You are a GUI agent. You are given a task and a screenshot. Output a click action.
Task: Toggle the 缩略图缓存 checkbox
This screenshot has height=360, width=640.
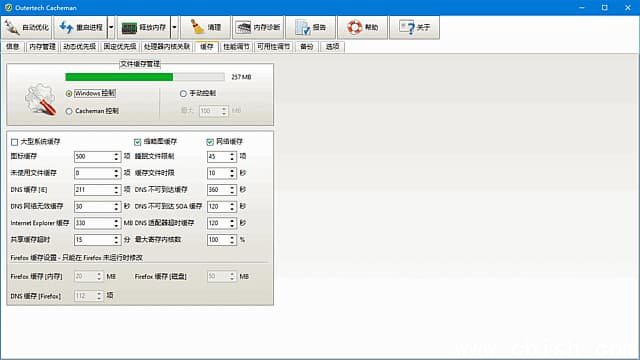[138, 142]
